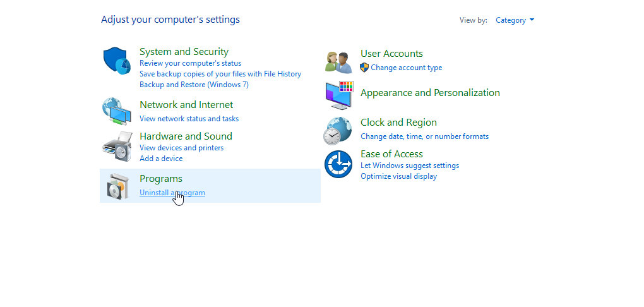644x307 pixels.
Task: Open System and Security heading
Action: coord(184,52)
